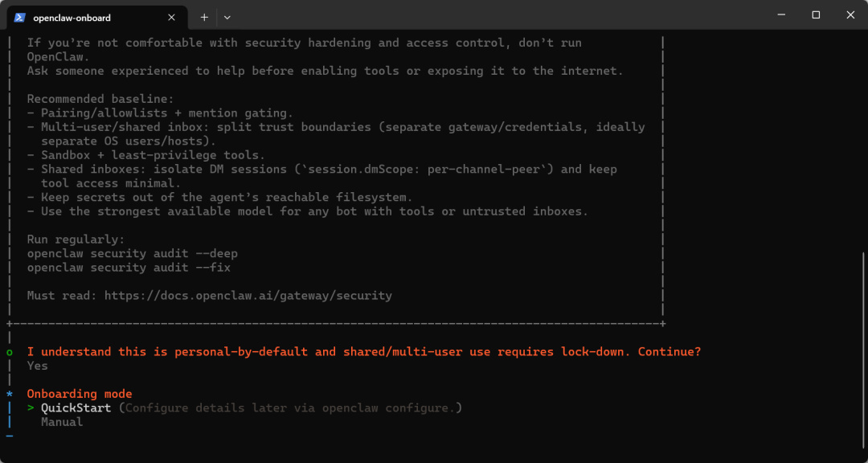The image size is (868, 463).
Task: Click the green arrow selection marker beside QuickStart
Action: coord(31,408)
